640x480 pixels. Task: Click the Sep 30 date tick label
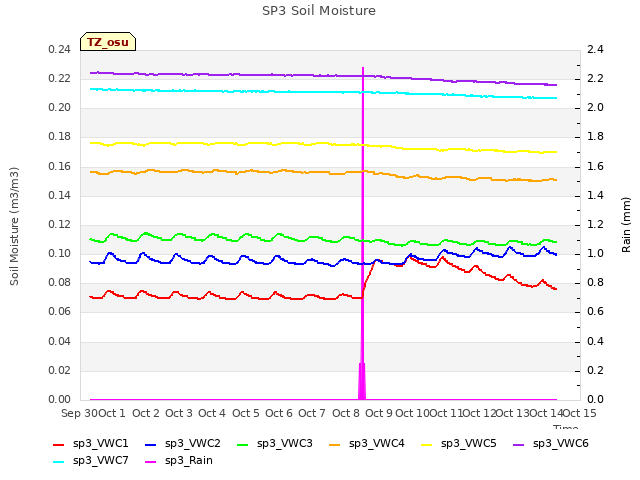79,413
